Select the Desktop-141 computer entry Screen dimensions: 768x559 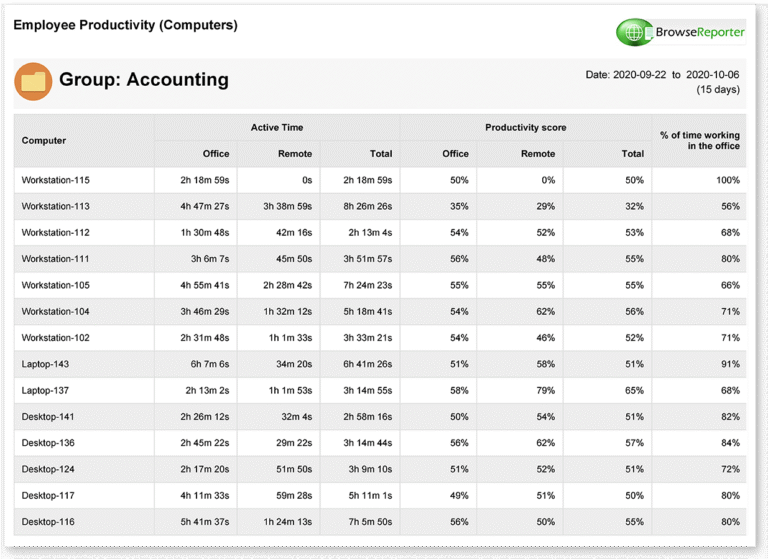tap(48, 417)
